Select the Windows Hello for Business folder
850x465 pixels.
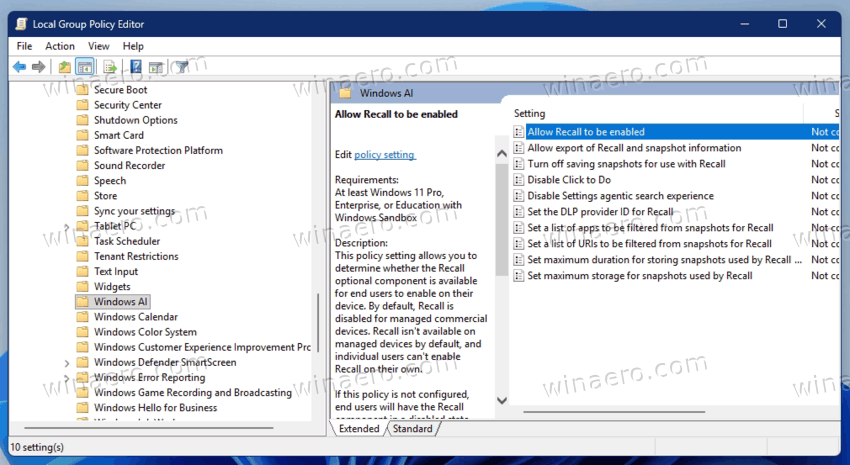[156, 408]
